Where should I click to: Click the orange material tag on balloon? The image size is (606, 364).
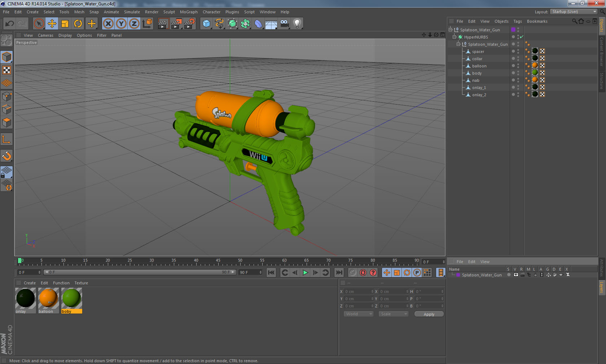click(x=535, y=65)
